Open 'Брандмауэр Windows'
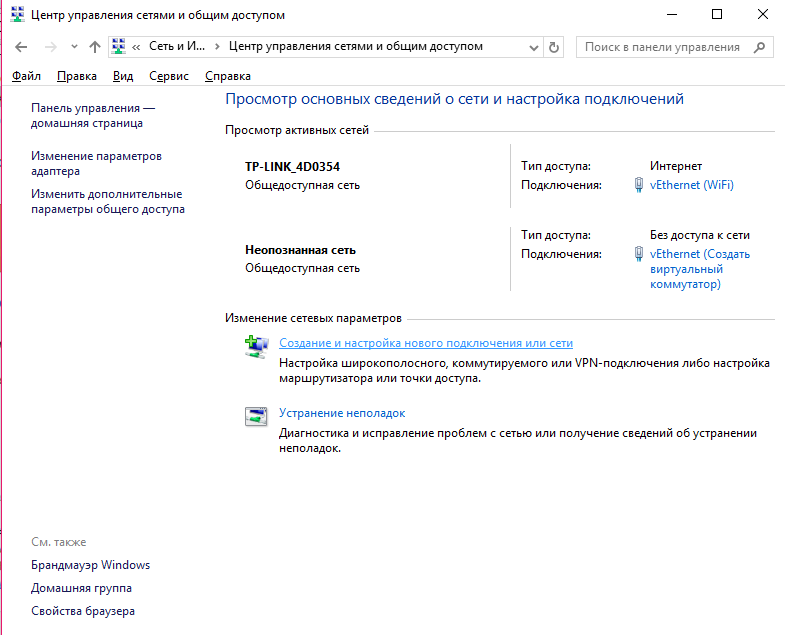785x635 pixels. (91, 565)
